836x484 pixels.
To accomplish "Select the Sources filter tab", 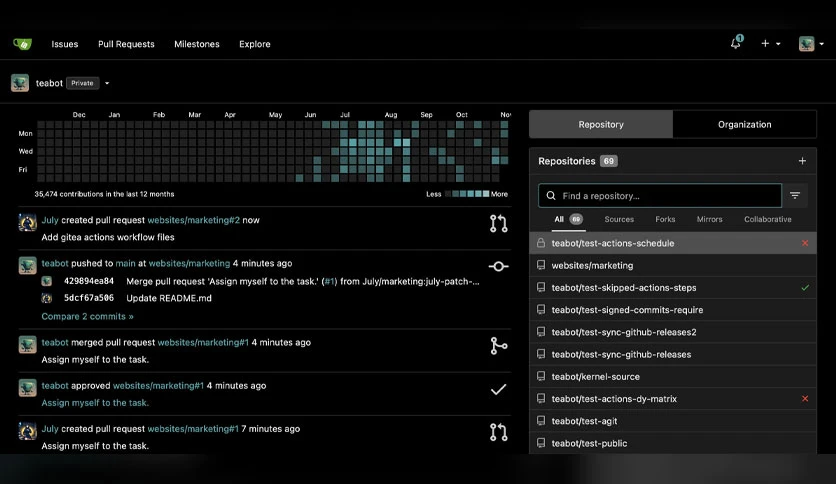I will (x=619, y=220).
